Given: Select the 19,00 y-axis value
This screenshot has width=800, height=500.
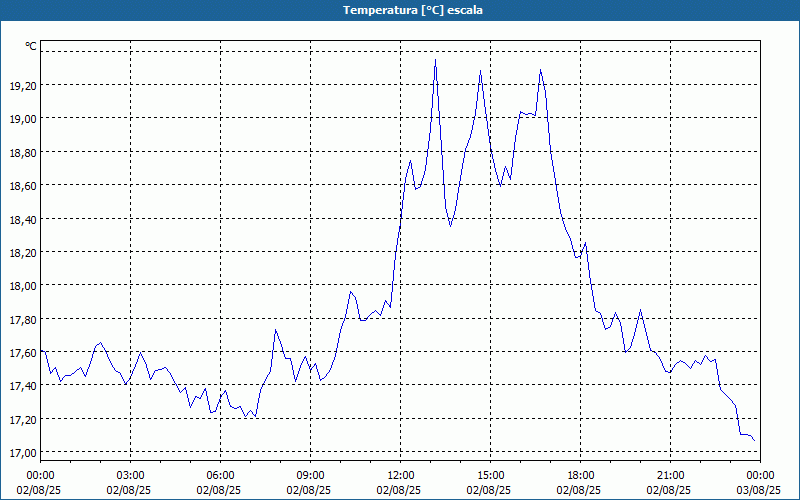Looking at the screenshot, I should pos(23,118).
